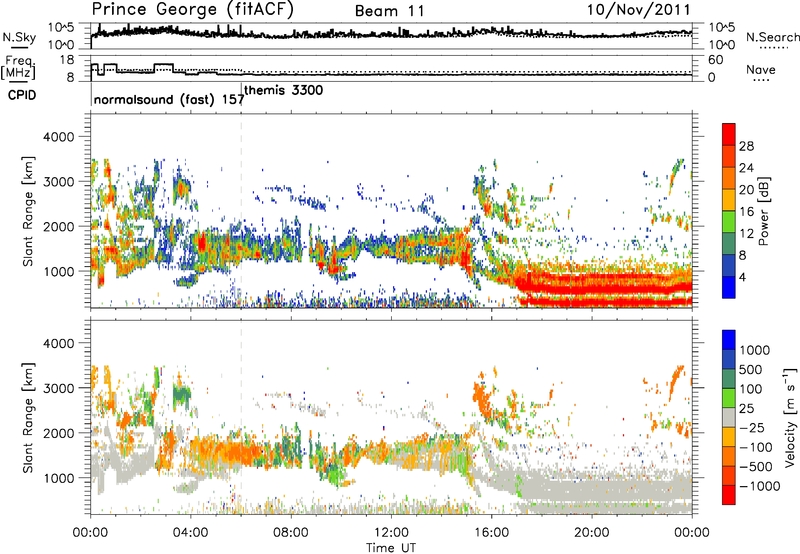The width and height of the screenshot is (800, 554).
Task: Click the 'Time UT' axis title
Action: [391, 548]
